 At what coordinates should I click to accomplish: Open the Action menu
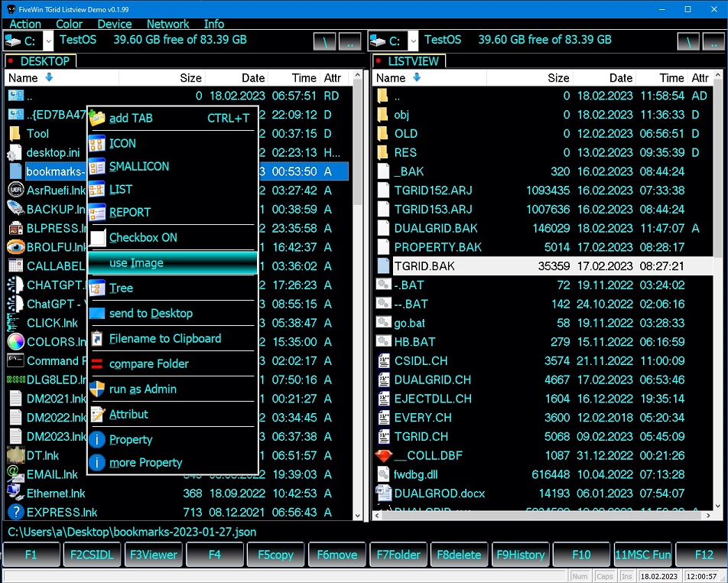24,24
